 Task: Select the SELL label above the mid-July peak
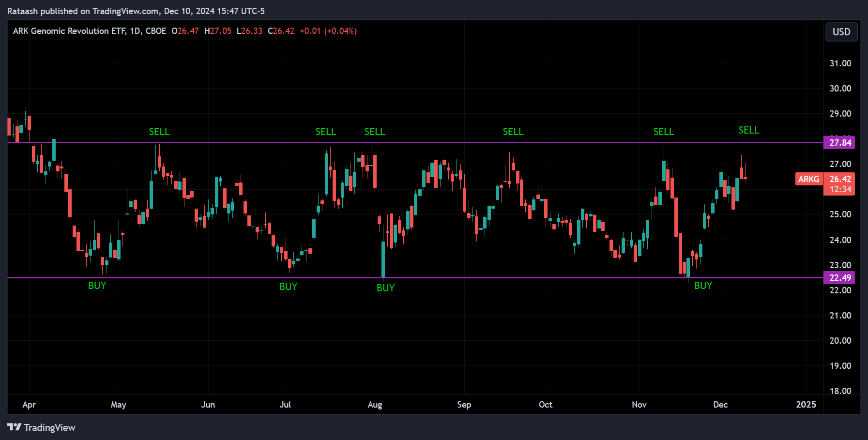pos(326,132)
